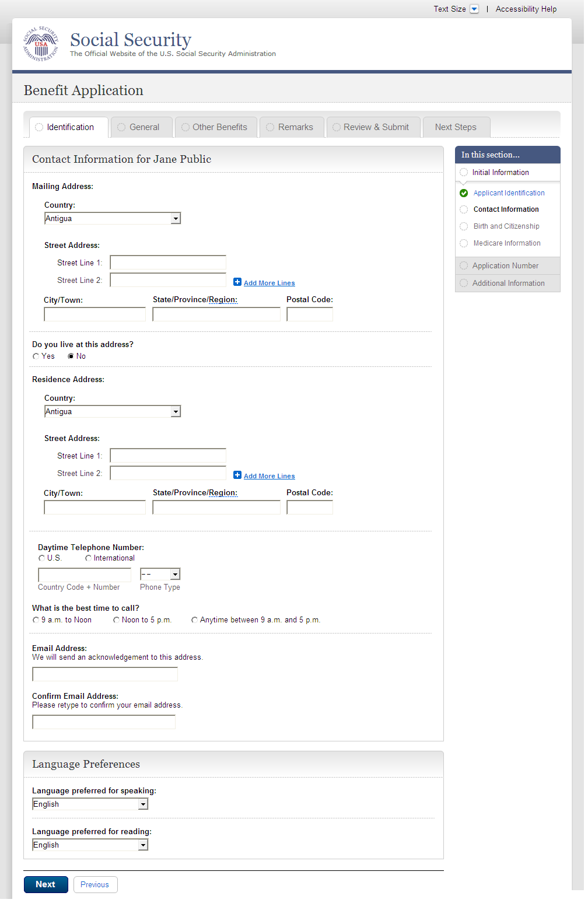Screen dimensions: 588x903
Task: Select 9 a.m. to Noon call time
Action: pyautogui.click(x=36, y=620)
